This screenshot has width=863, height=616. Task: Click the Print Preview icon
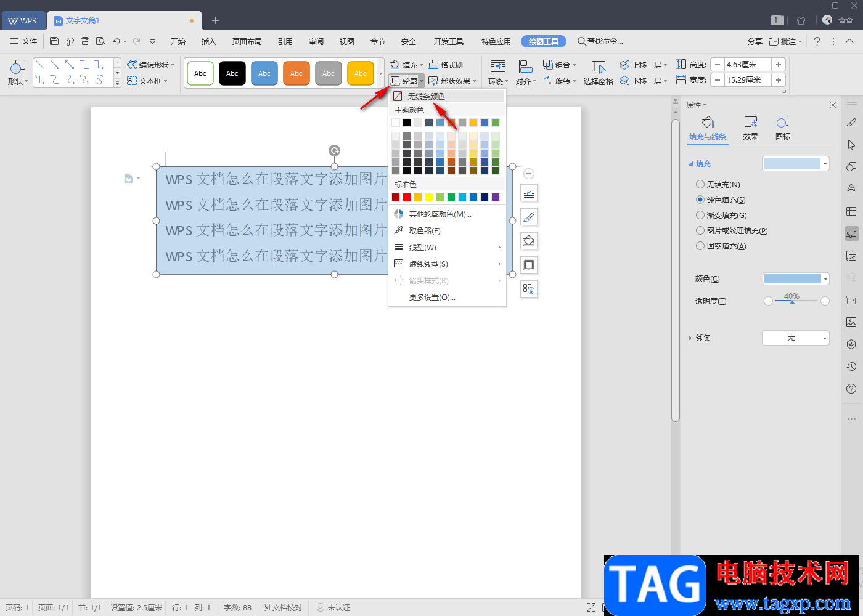pyautogui.click(x=100, y=41)
